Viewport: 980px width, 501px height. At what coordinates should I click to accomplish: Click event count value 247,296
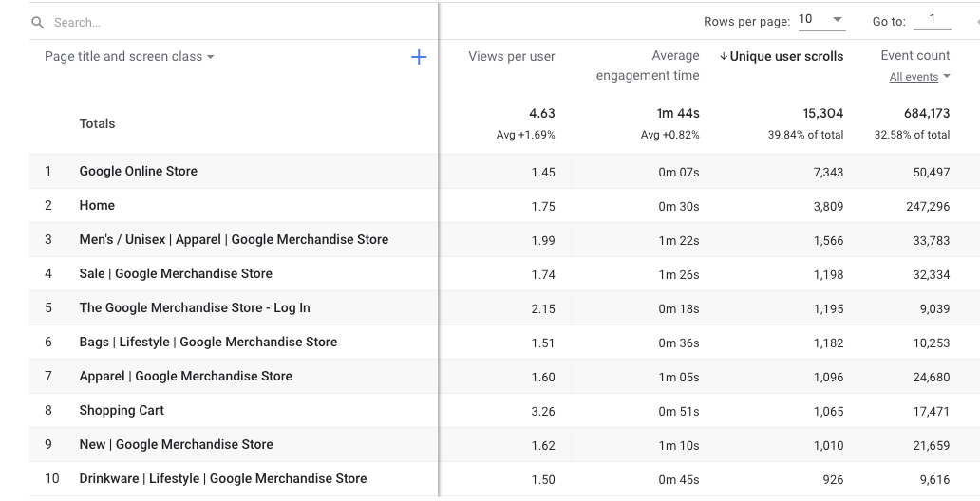(928, 207)
